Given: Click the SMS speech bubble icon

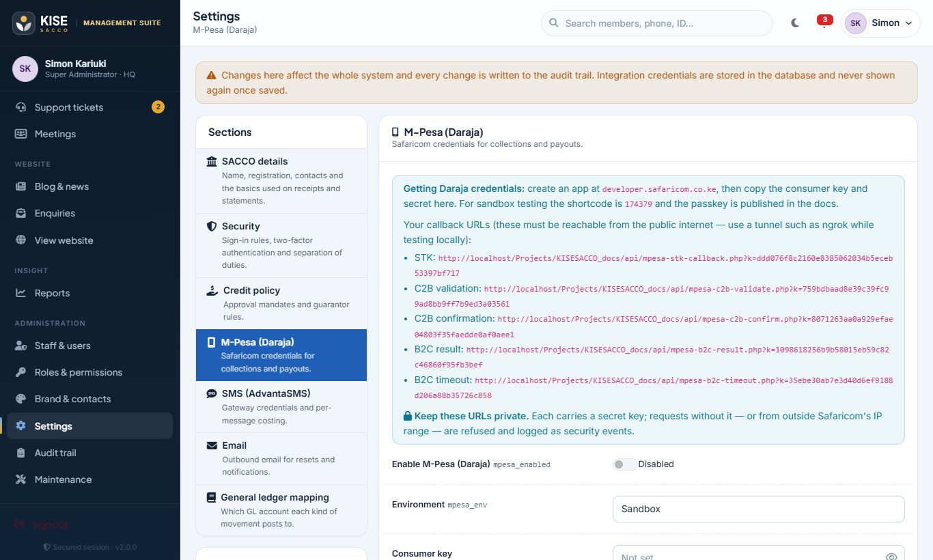Looking at the screenshot, I should (x=212, y=393).
